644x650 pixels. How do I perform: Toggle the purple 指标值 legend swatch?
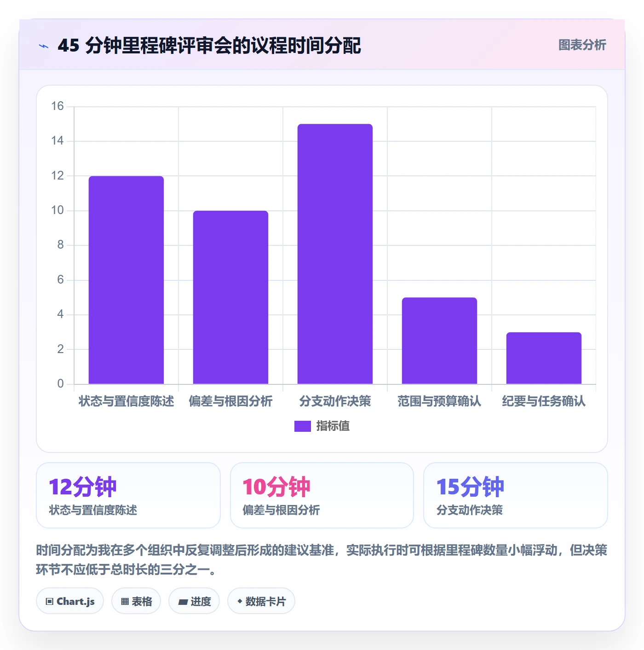click(302, 426)
